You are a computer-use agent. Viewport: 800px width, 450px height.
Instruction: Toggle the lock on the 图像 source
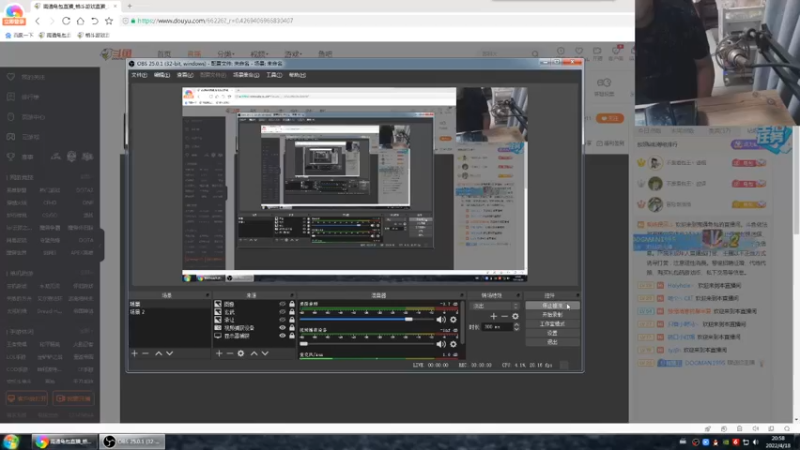coord(292,304)
